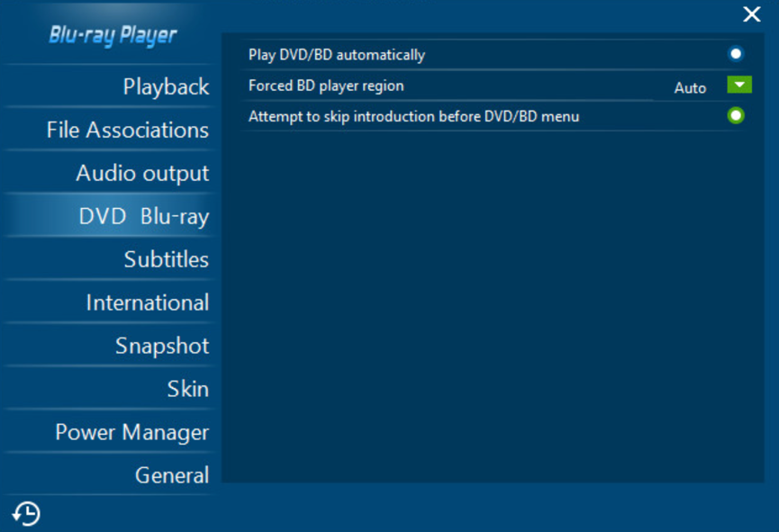Open the General settings tab
Image resolution: width=779 pixels, height=532 pixels.
pos(110,475)
